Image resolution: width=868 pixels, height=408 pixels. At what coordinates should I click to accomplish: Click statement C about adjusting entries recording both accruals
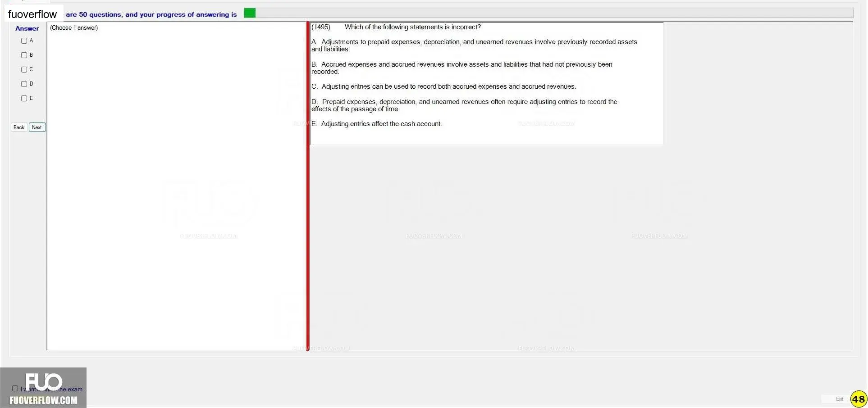444,86
